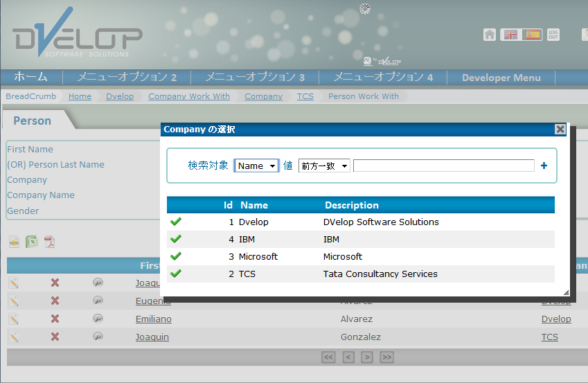
Task: Click the IBM name cell in dialog
Action: (x=247, y=240)
